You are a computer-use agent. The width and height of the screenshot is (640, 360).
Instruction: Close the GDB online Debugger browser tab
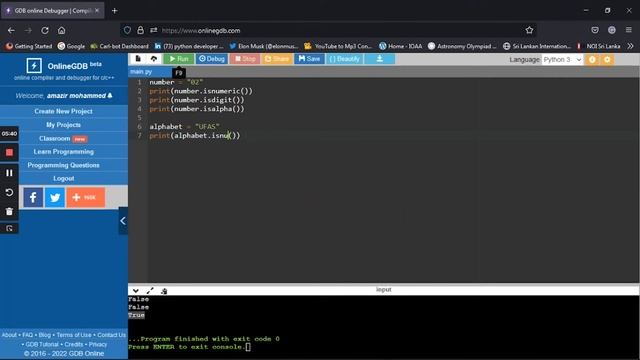(97, 11)
